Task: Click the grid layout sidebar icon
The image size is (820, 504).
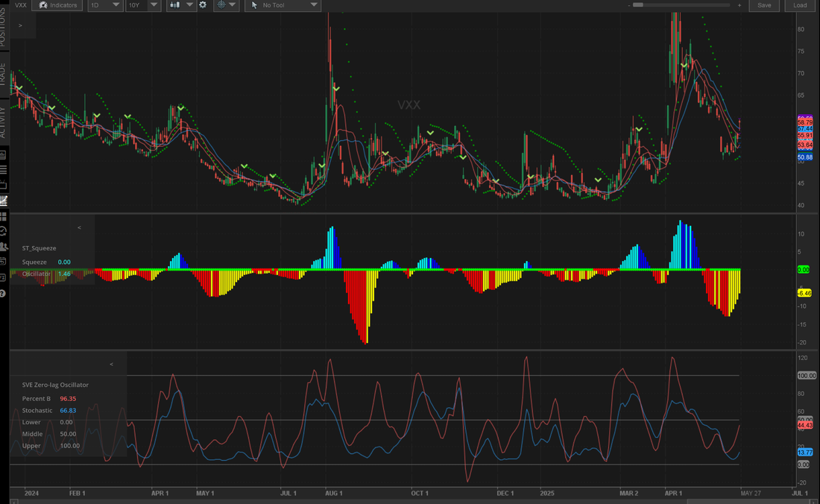Action: point(4,216)
